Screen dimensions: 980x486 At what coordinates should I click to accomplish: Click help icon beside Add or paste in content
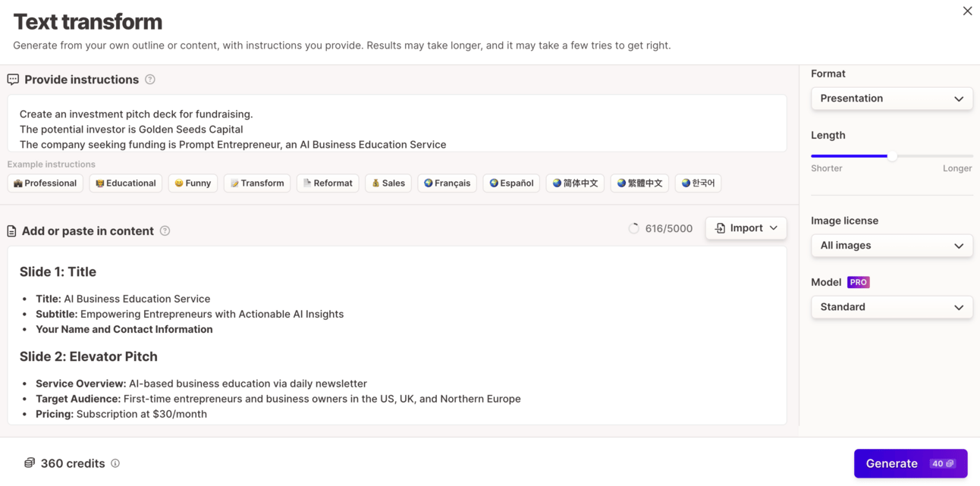[x=165, y=231]
